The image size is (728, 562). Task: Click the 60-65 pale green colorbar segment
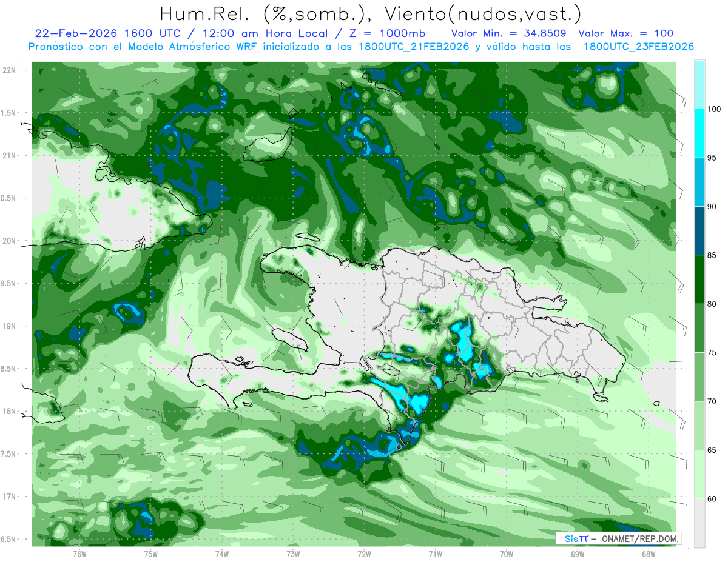pos(699,474)
